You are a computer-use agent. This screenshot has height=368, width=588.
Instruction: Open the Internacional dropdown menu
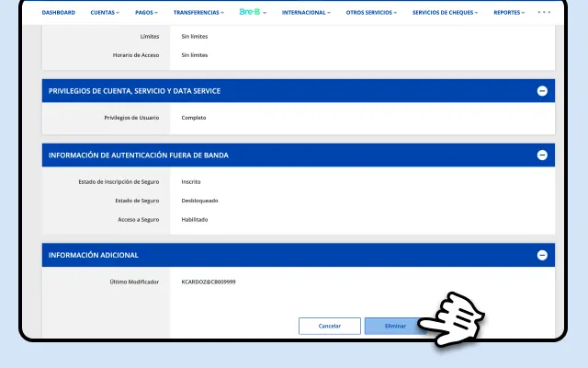(306, 12)
